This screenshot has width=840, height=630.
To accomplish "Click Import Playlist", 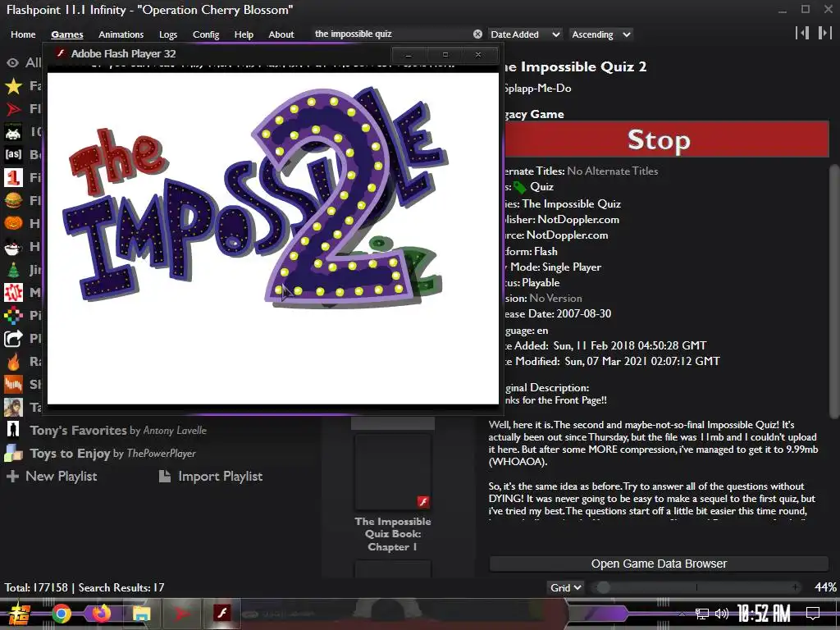I will (x=211, y=477).
